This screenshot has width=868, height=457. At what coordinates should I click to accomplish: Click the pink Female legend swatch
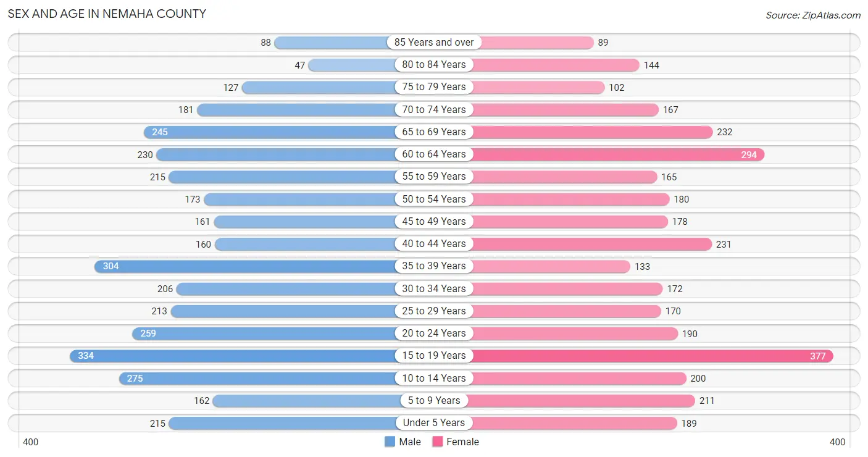438,442
